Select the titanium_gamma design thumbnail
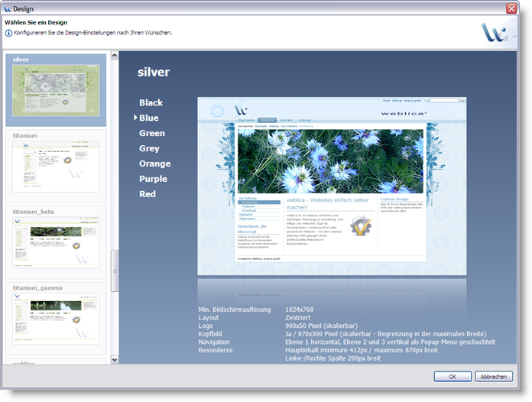The image size is (532, 402). [x=56, y=319]
